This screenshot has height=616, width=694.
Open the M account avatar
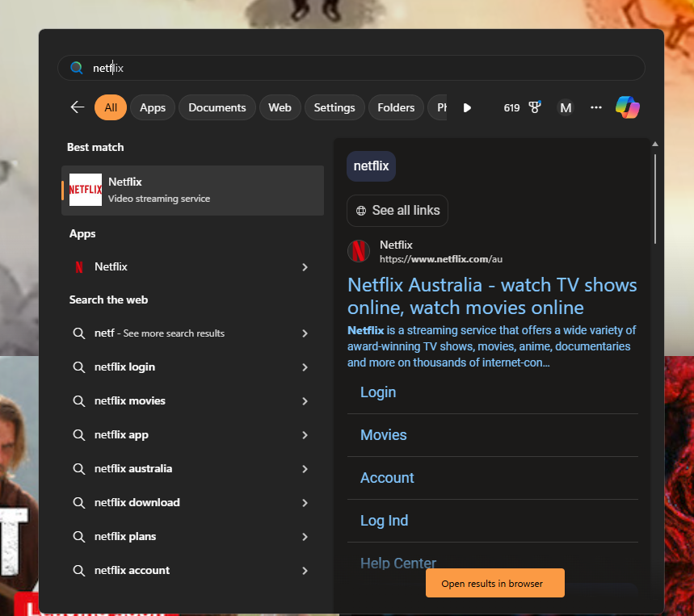click(x=566, y=107)
